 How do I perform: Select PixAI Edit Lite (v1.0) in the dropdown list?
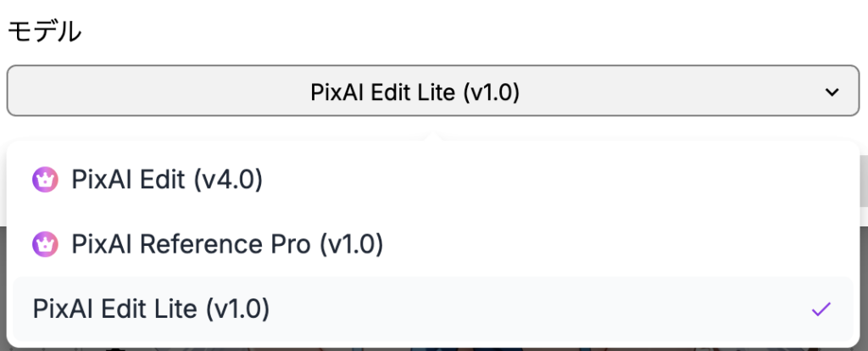(x=151, y=309)
